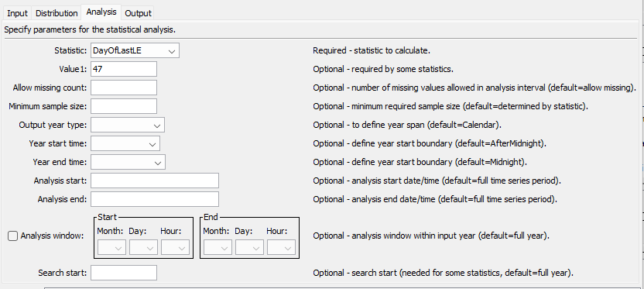Click the Analysis end text field
This screenshot has height=289, width=644.
point(155,199)
